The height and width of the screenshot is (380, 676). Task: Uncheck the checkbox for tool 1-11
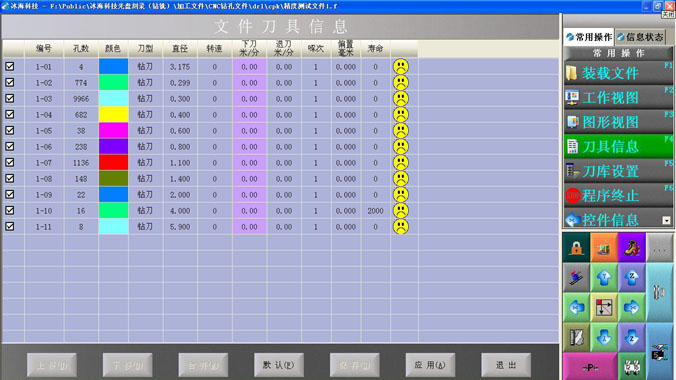(9, 226)
